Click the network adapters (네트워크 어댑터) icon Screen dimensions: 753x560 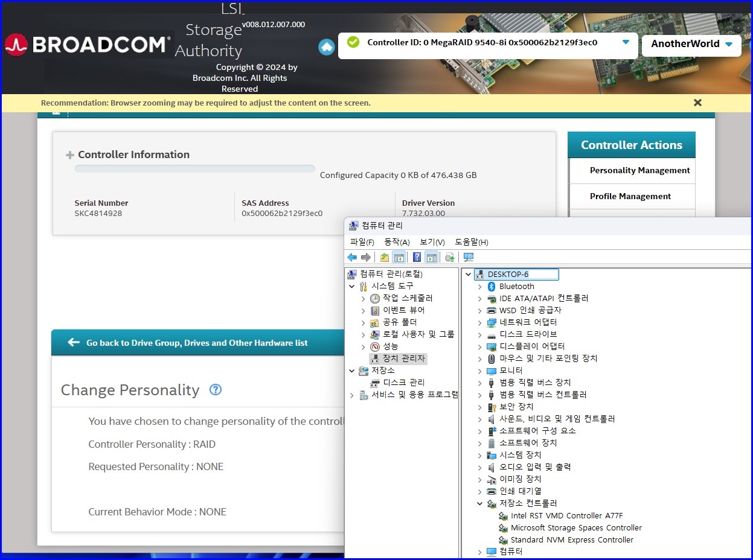pyautogui.click(x=492, y=322)
